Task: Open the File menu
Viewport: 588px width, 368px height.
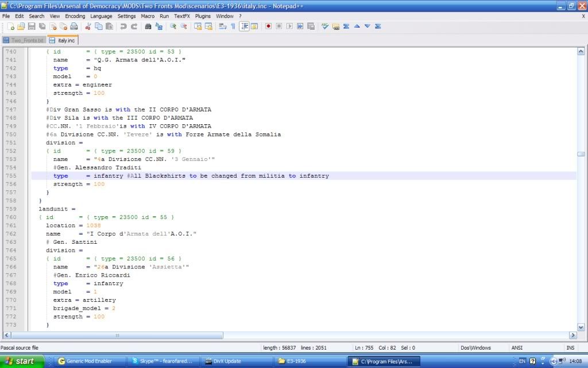Action: coord(6,16)
